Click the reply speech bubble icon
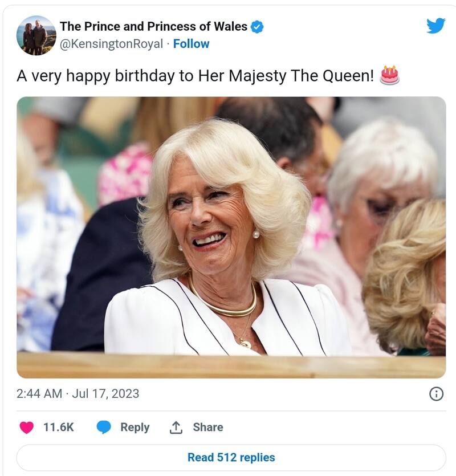The image size is (456, 476). [x=103, y=427]
